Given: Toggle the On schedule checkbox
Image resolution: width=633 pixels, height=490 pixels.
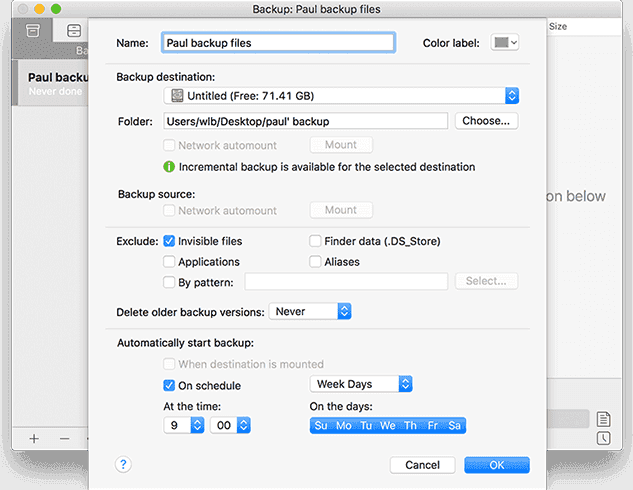Looking at the screenshot, I should tap(170, 385).
